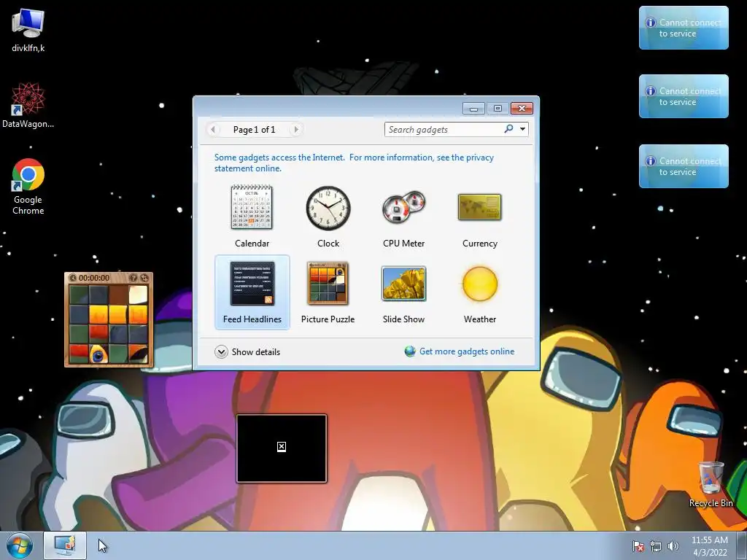The image size is (747, 560).
Task: Open network status tray icon
Action: 656,546
